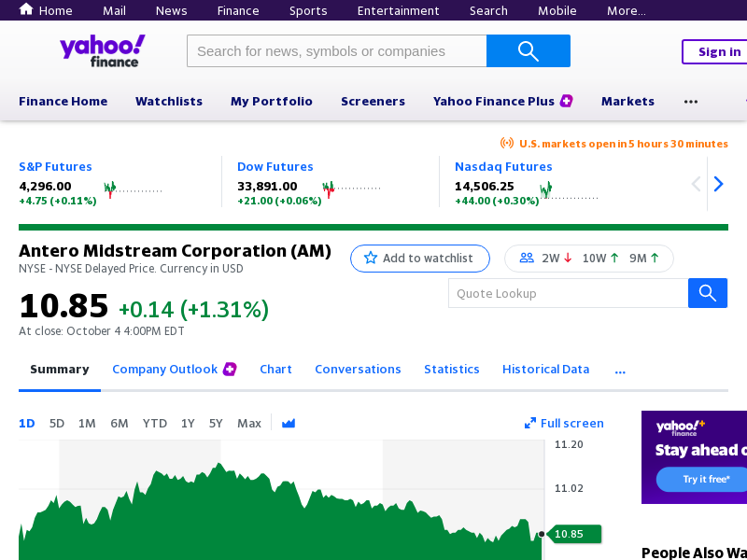The height and width of the screenshot is (560, 747).
Task: Focus the main search for news field
Action: point(337,51)
